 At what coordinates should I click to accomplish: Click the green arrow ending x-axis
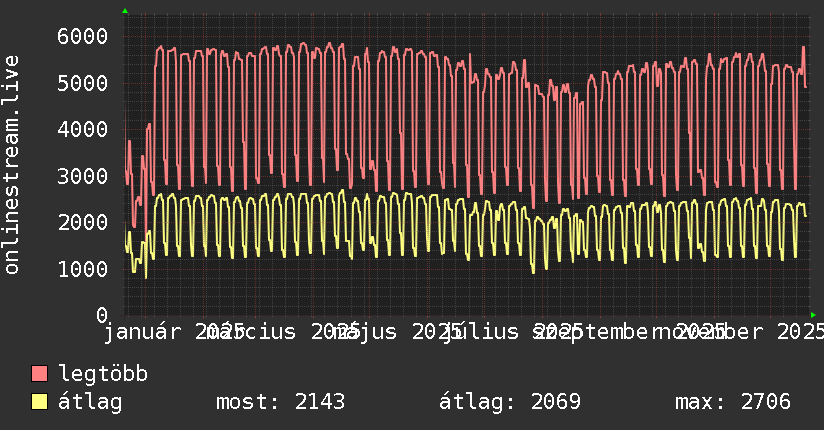pos(813,315)
